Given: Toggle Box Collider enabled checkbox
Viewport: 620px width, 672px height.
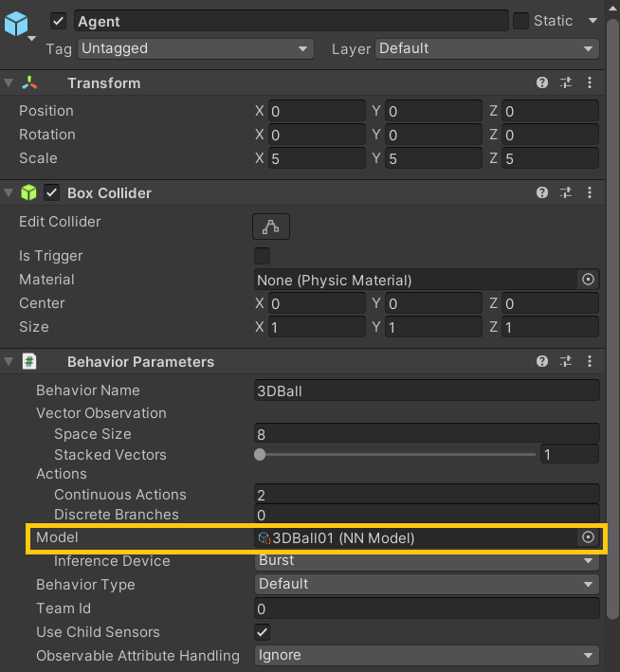Looking at the screenshot, I should (x=51, y=192).
